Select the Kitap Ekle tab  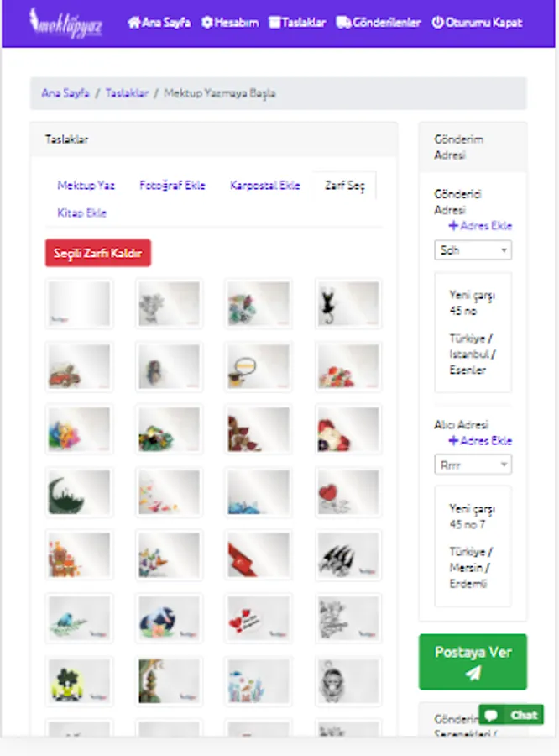tap(82, 213)
